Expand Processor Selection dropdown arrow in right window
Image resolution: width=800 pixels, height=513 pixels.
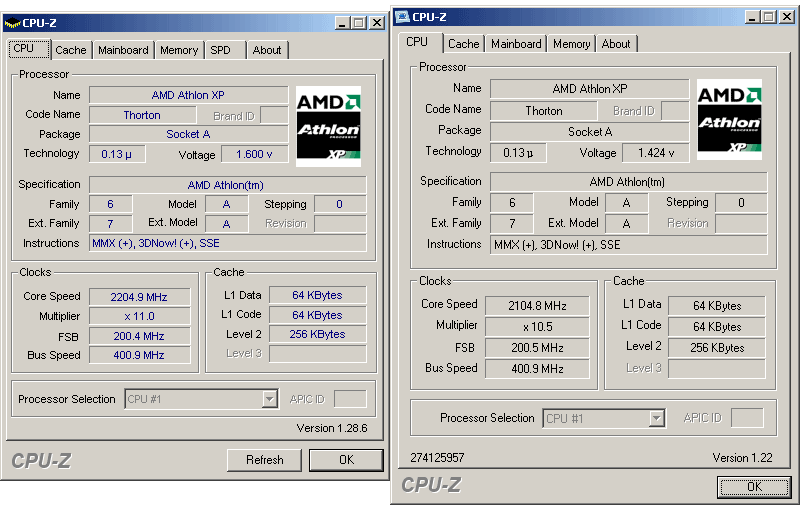[x=657, y=419]
